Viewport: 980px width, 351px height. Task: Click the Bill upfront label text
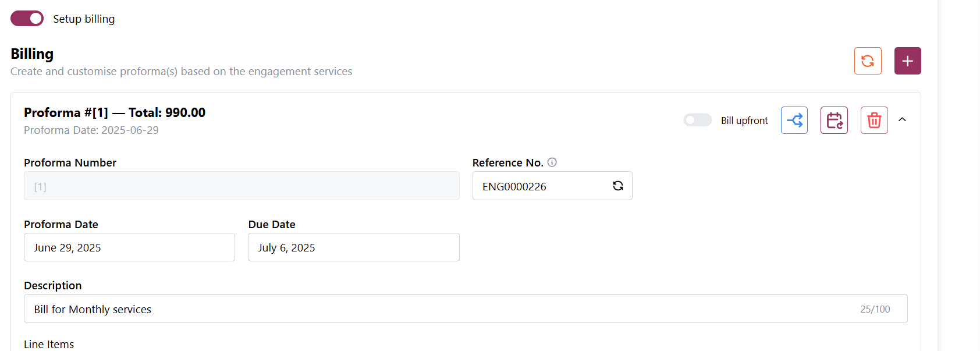(744, 120)
